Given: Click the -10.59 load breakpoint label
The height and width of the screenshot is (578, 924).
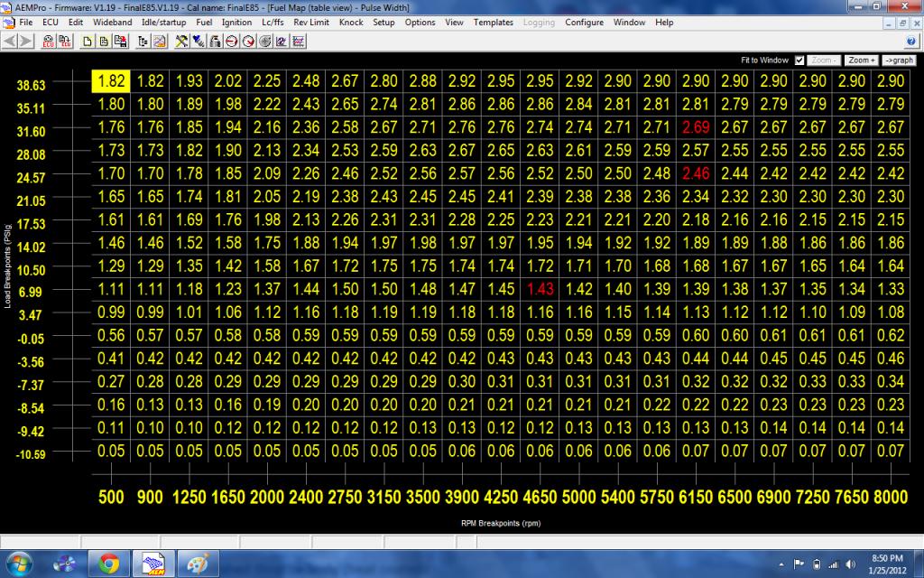Looking at the screenshot, I should tap(31, 455).
